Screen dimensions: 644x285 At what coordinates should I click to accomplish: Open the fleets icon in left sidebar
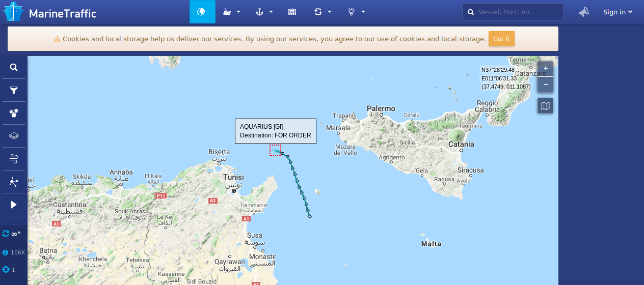point(14,113)
